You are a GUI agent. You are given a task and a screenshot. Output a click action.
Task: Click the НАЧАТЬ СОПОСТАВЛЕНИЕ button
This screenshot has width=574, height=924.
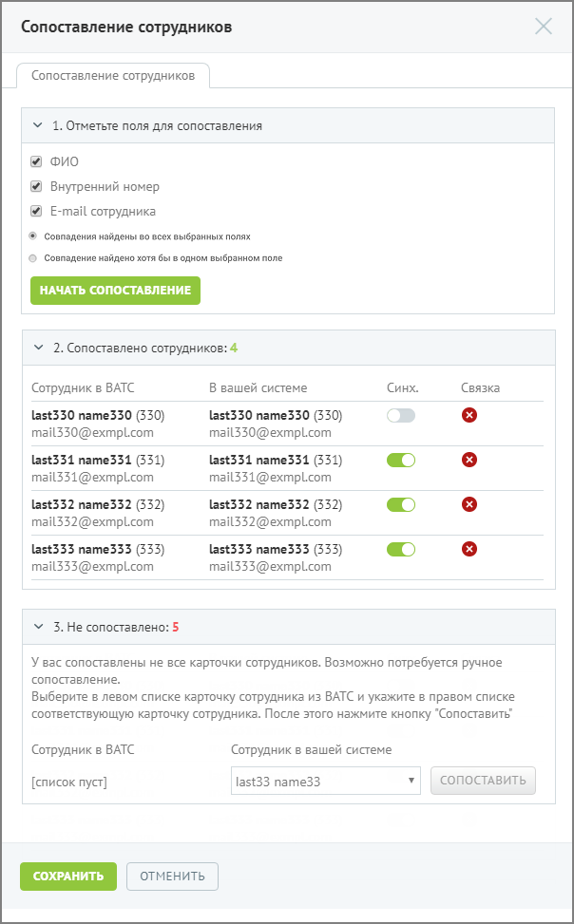[x=116, y=291]
